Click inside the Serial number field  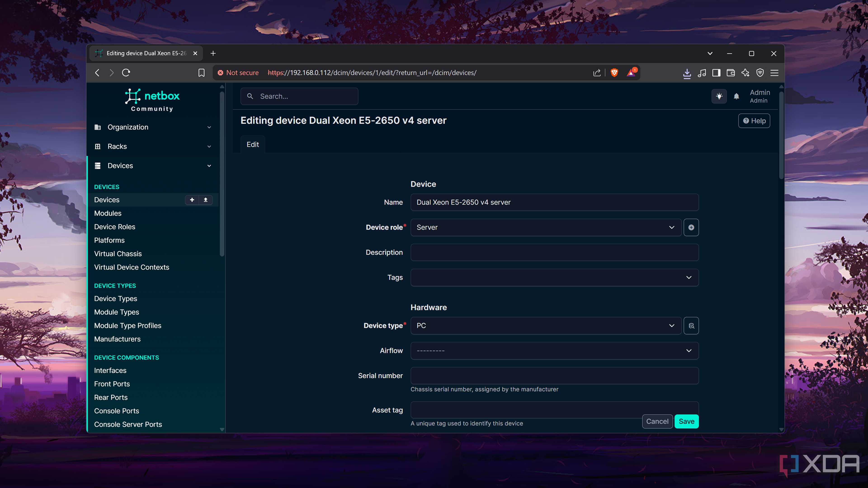554,375
